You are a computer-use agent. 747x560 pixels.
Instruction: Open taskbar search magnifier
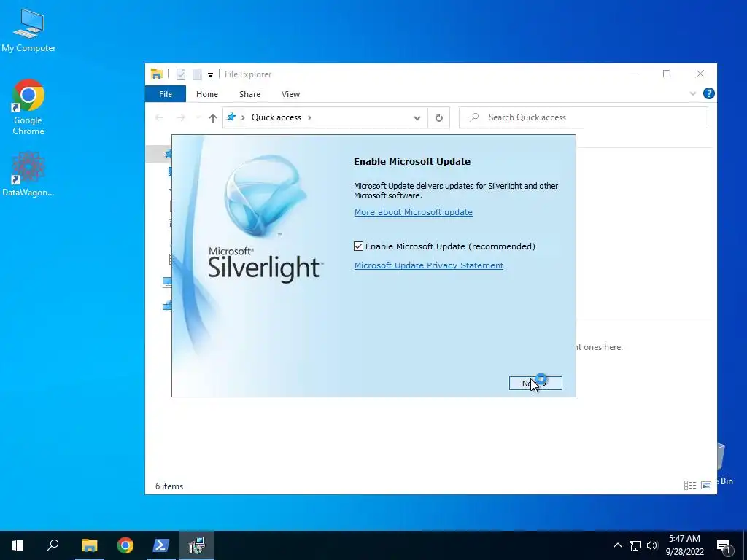tap(53, 545)
